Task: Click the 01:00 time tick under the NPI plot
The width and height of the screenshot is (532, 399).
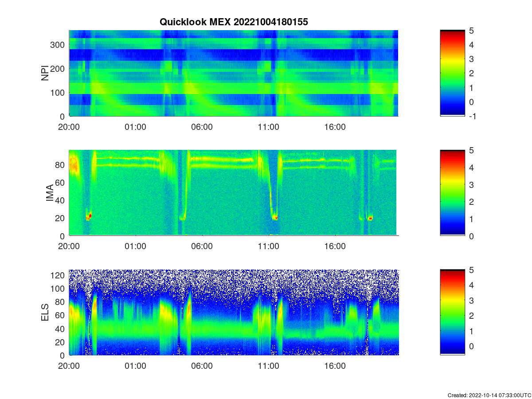Action: [135, 127]
